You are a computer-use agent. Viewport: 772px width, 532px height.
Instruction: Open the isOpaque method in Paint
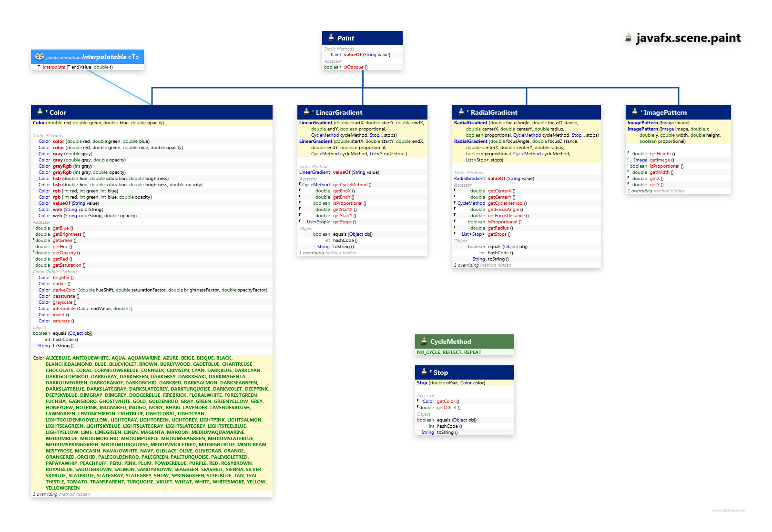click(x=354, y=67)
